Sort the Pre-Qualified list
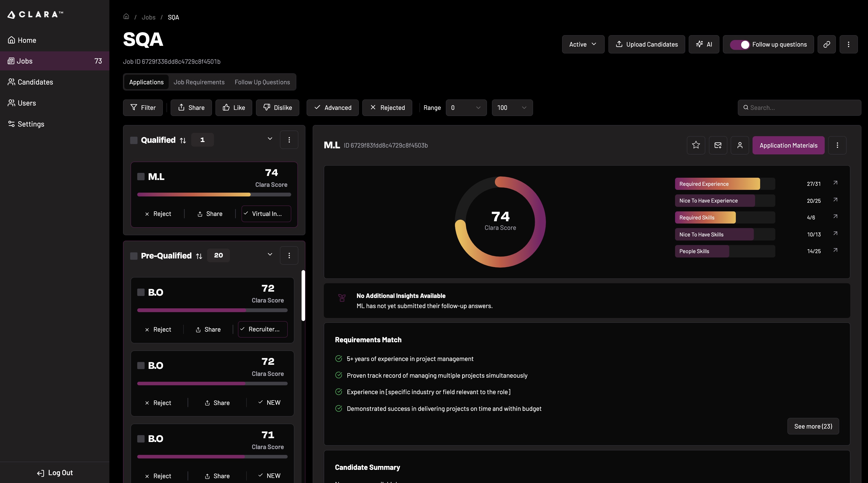The height and width of the screenshot is (483, 868). point(199,256)
